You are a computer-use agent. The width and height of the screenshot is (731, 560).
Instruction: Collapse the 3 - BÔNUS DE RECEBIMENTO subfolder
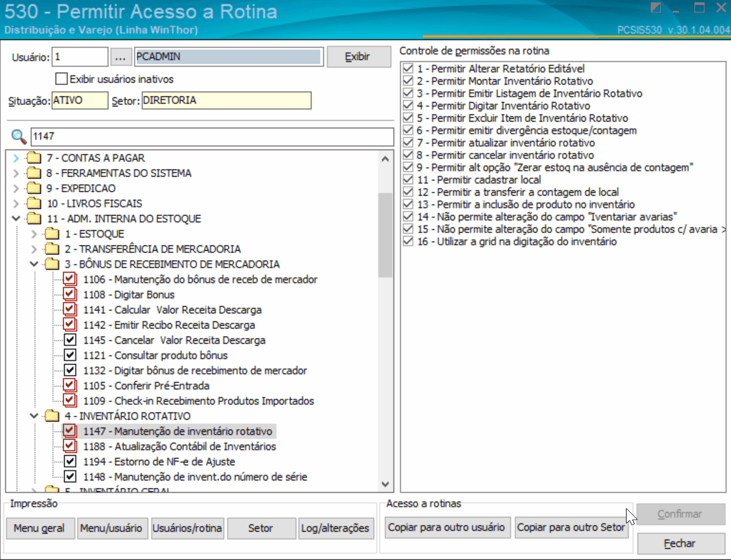(x=34, y=264)
